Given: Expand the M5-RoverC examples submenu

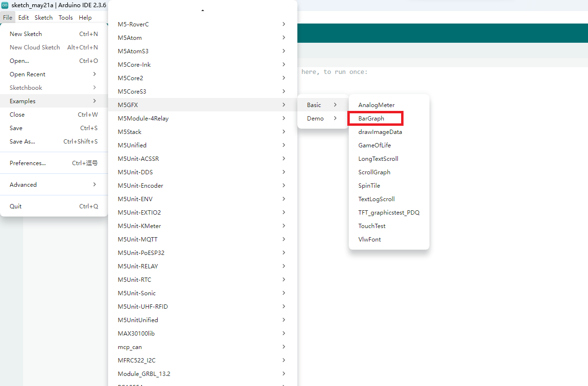Looking at the screenshot, I should click(203, 24).
